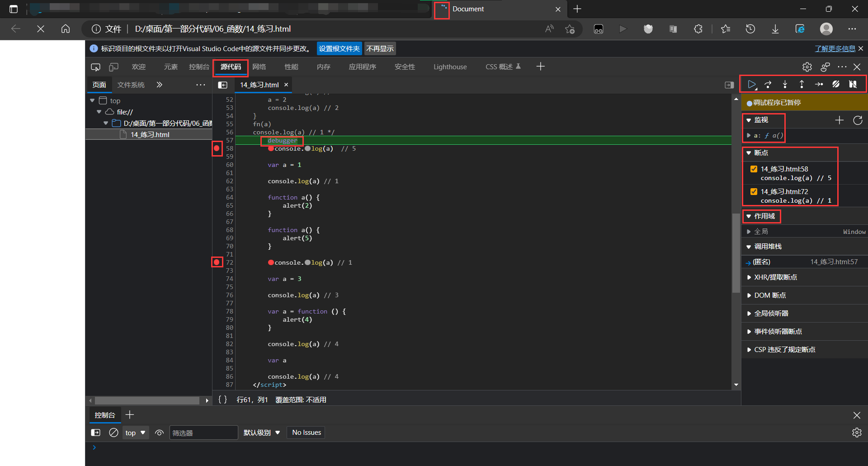Toggle breakpoint on line 58 gutter
This screenshot has height=466, width=868.
[x=217, y=148]
